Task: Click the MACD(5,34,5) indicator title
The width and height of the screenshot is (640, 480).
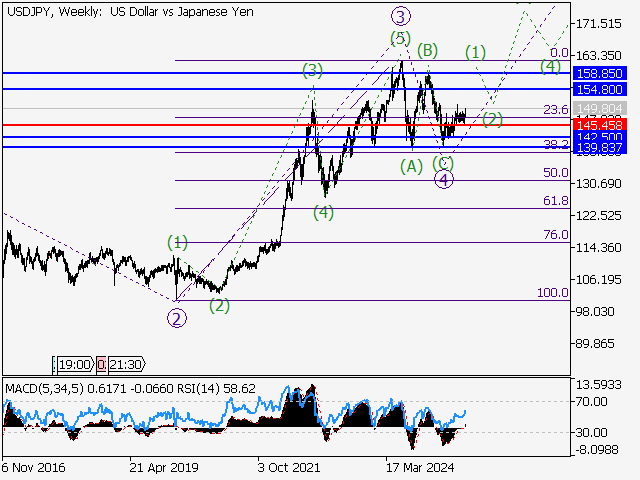Action: coord(43,387)
